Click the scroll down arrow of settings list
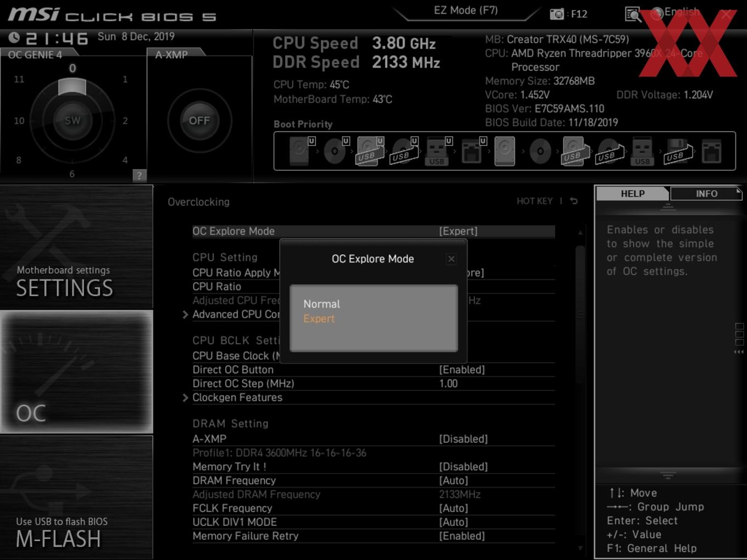 point(580,548)
